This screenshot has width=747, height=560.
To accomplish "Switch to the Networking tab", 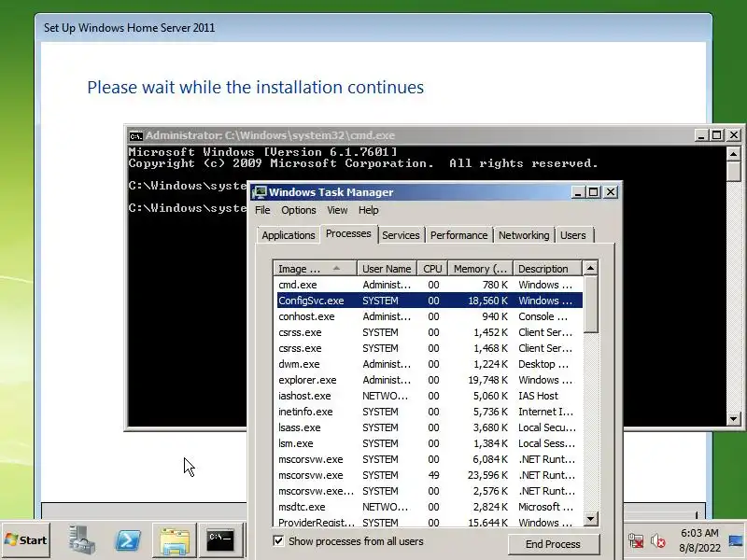I will coord(524,235).
